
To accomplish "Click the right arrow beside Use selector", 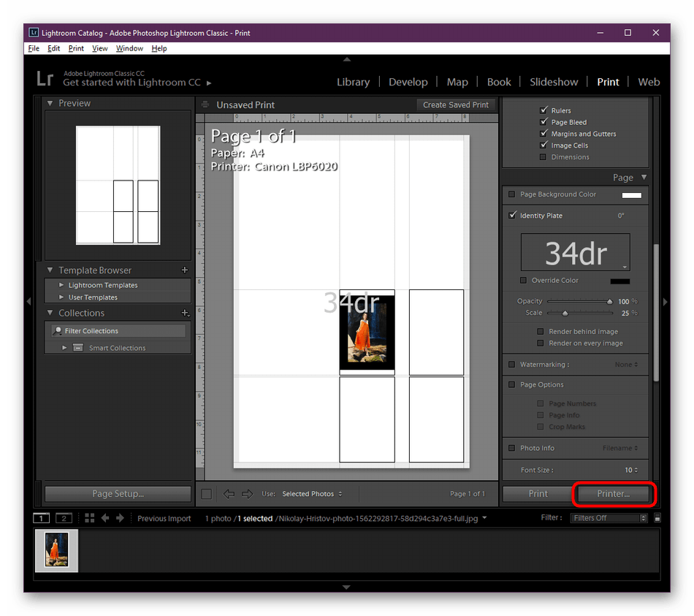I will click(x=247, y=494).
